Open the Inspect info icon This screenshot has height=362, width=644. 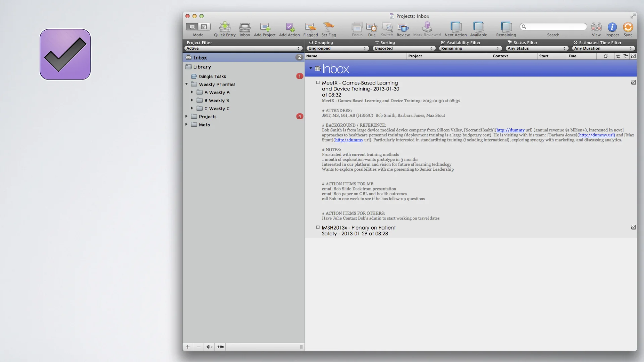(612, 27)
